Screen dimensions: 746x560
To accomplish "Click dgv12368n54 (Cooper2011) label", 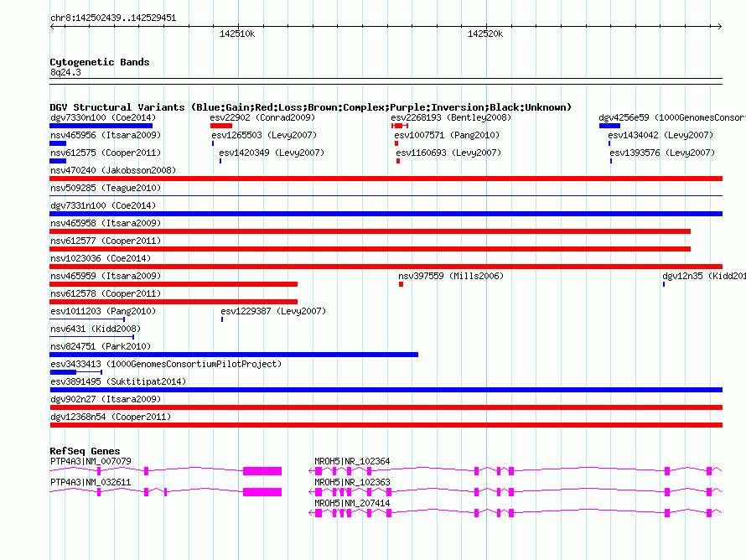I will tap(111, 417).
